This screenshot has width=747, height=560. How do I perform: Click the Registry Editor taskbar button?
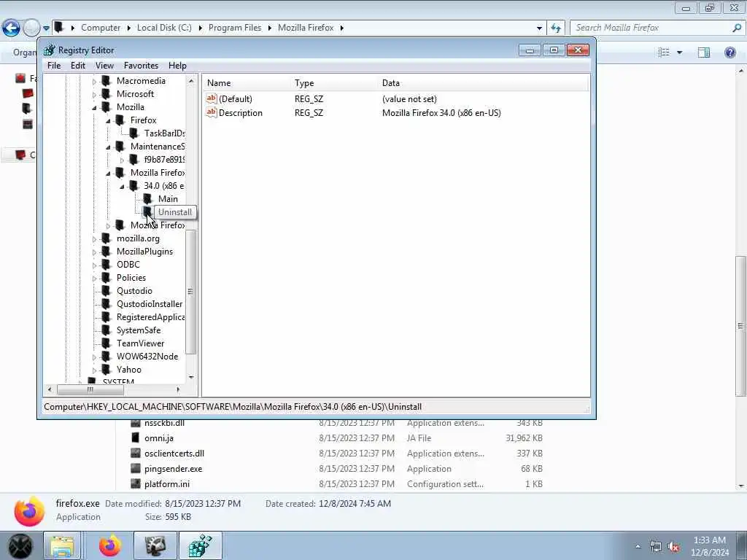pyautogui.click(x=201, y=545)
